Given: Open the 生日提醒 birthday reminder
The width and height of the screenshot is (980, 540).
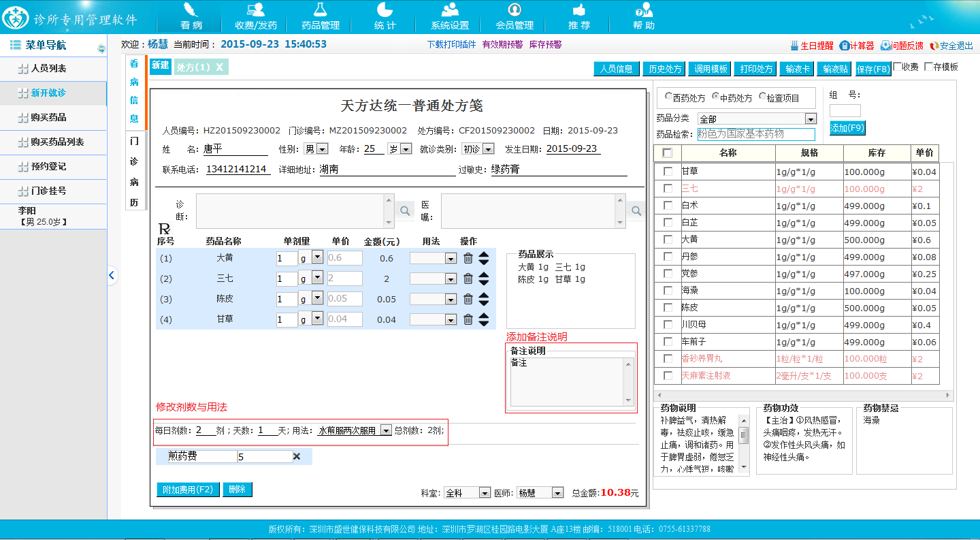Looking at the screenshot, I should [x=811, y=46].
